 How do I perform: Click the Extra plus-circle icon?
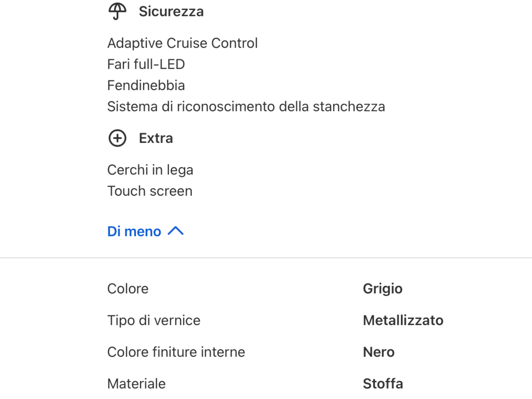(117, 138)
